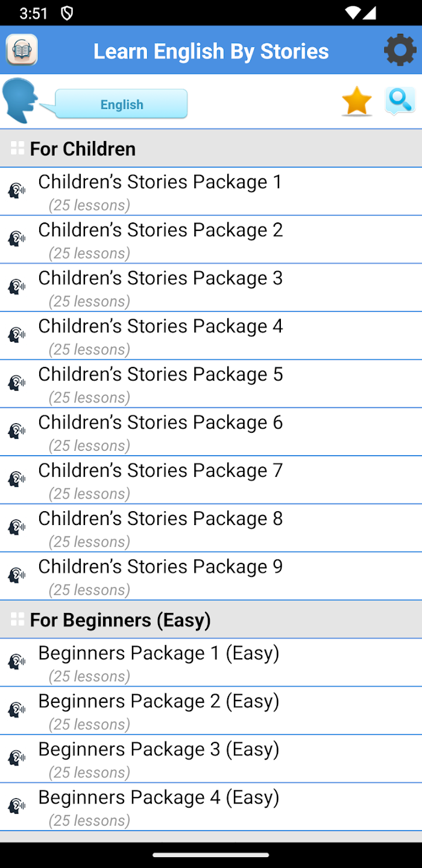Open the settings gear icon
Screen dimensions: 422x868
(400, 50)
